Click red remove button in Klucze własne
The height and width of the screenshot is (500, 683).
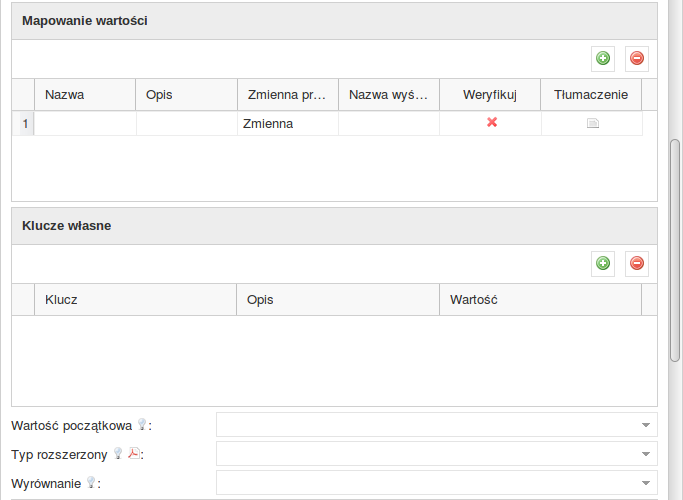(637, 264)
